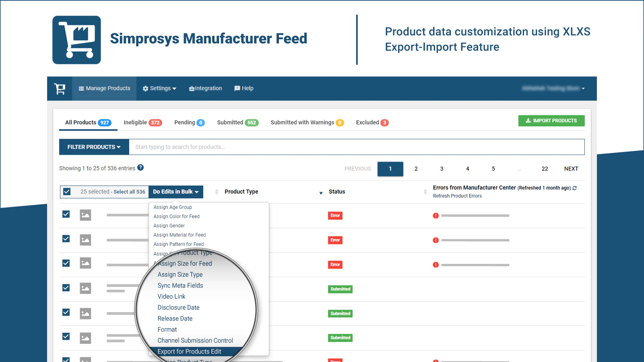Click the product search input field
644x362 pixels.
[x=357, y=147]
